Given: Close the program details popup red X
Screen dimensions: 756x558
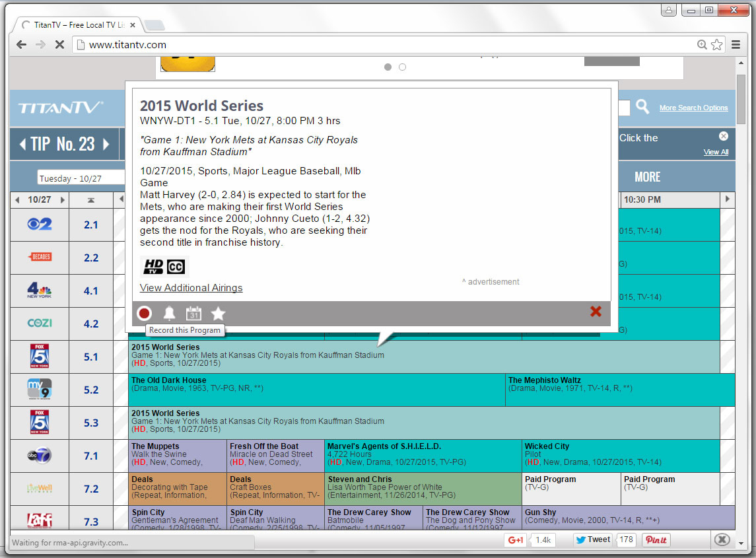Looking at the screenshot, I should click(596, 312).
